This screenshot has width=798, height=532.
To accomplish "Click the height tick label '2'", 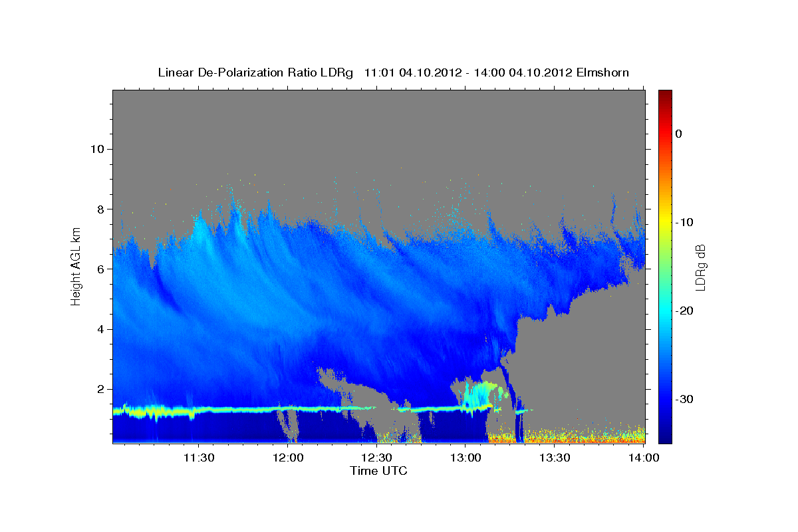I will [x=100, y=389].
